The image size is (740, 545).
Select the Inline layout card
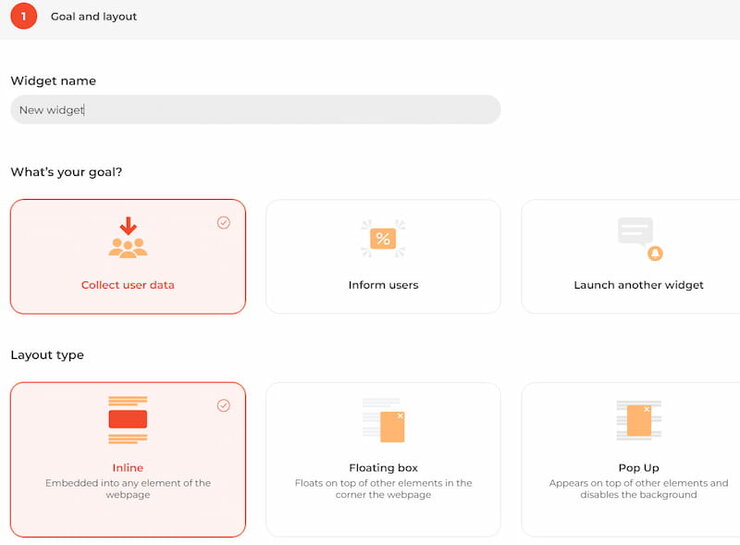tap(128, 460)
